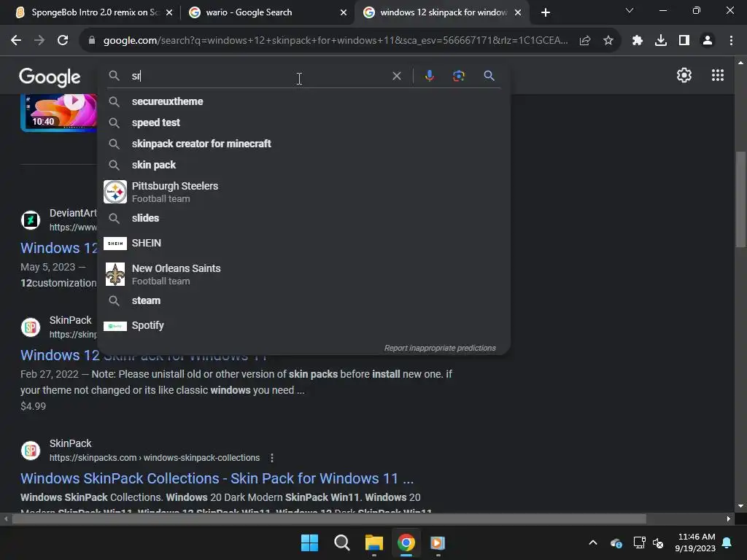Open the Chrome three-dot menu
The image size is (747, 560).
[x=731, y=41]
